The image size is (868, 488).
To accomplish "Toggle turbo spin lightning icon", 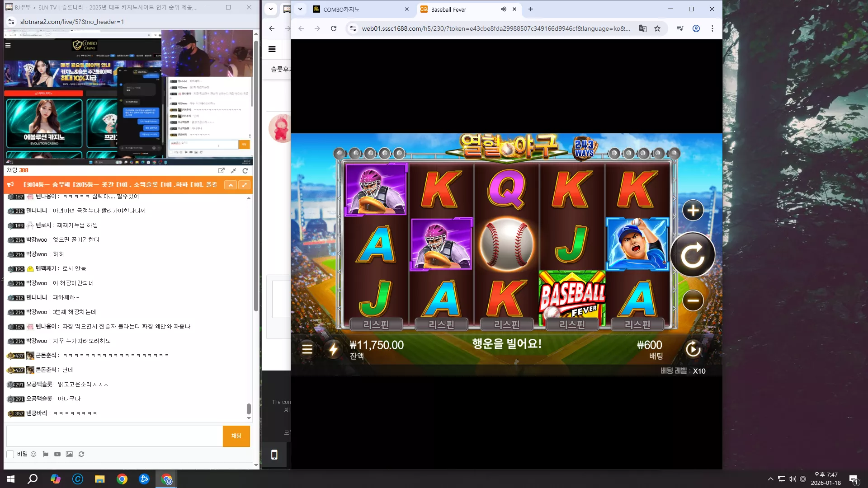I will pyautogui.click(x=333, y=349).
